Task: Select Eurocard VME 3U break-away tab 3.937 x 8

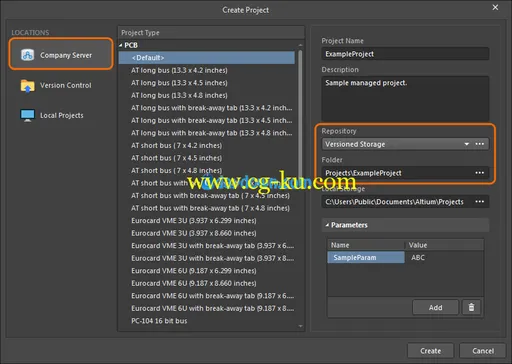Action: (x=207, y=258)
